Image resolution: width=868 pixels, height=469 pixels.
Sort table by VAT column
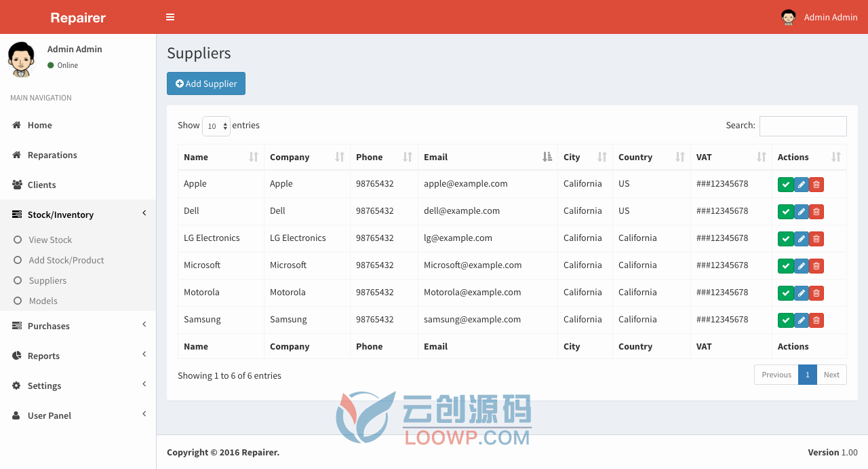(x=731, y=157)
